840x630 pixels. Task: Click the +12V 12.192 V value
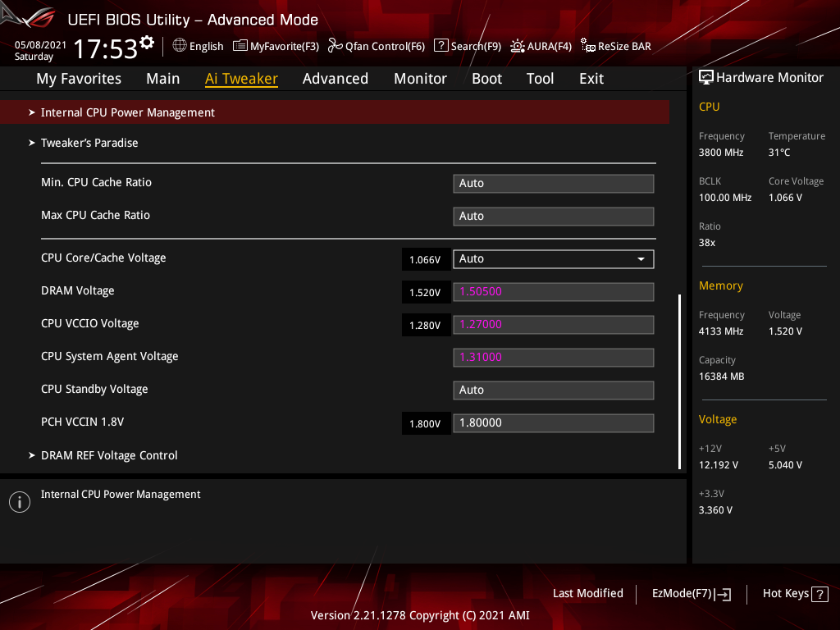719,465
